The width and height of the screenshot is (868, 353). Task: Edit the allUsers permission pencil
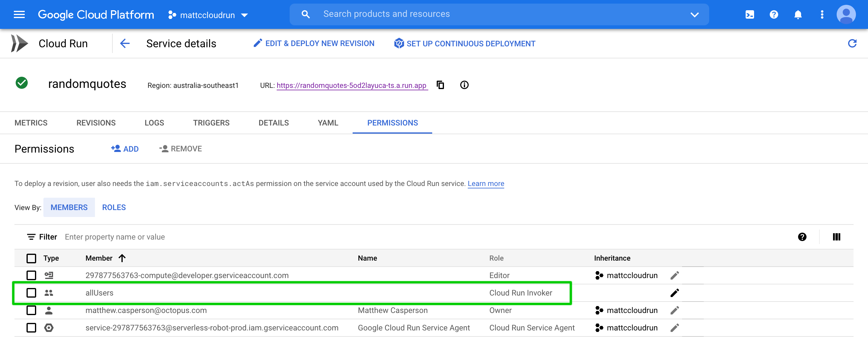[674, 293]
